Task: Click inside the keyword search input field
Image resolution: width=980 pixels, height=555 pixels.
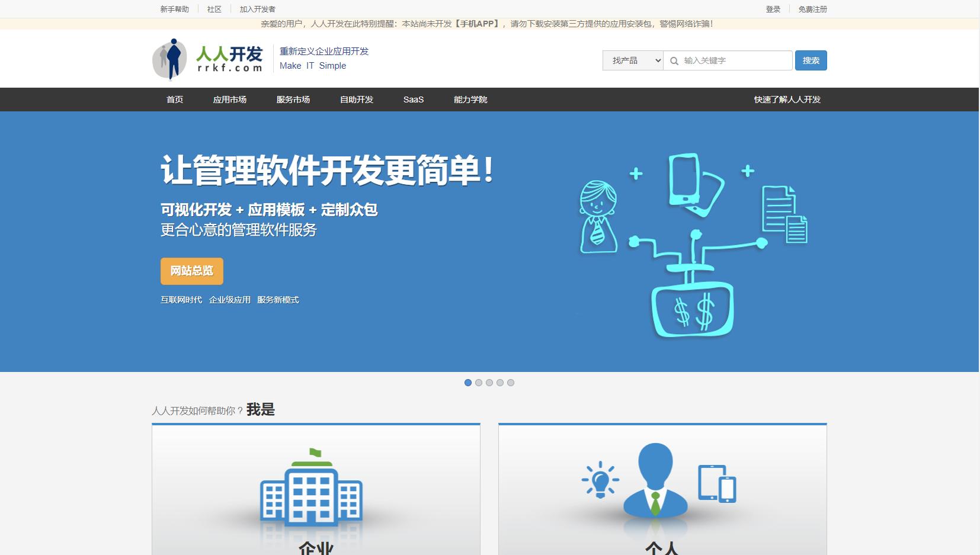Action: [729, 60]
